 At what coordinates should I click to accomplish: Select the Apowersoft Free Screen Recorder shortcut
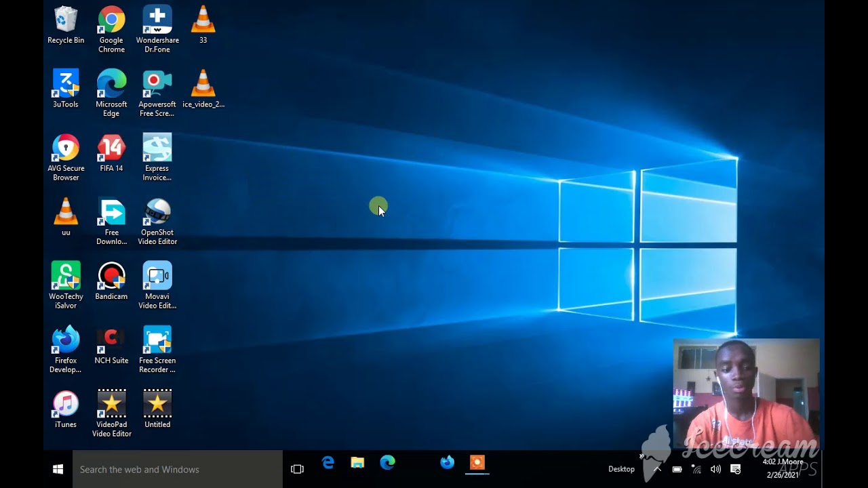pos(157,94)
